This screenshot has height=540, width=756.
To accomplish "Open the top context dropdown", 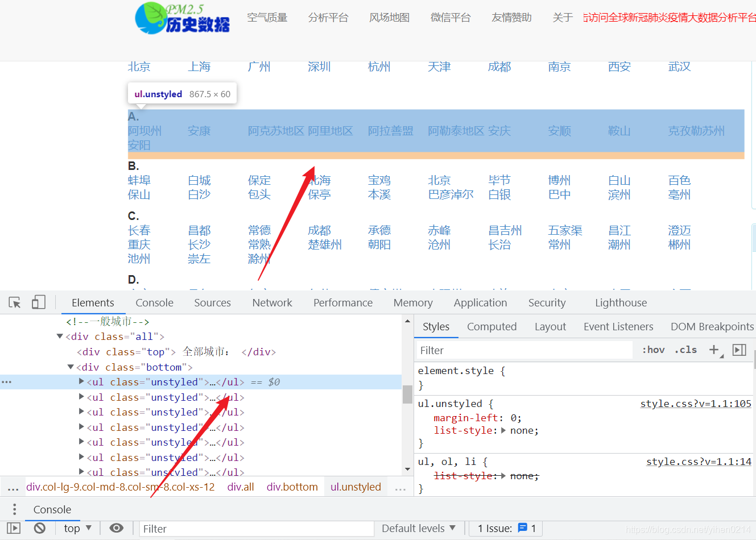I will tap(77, 528).
